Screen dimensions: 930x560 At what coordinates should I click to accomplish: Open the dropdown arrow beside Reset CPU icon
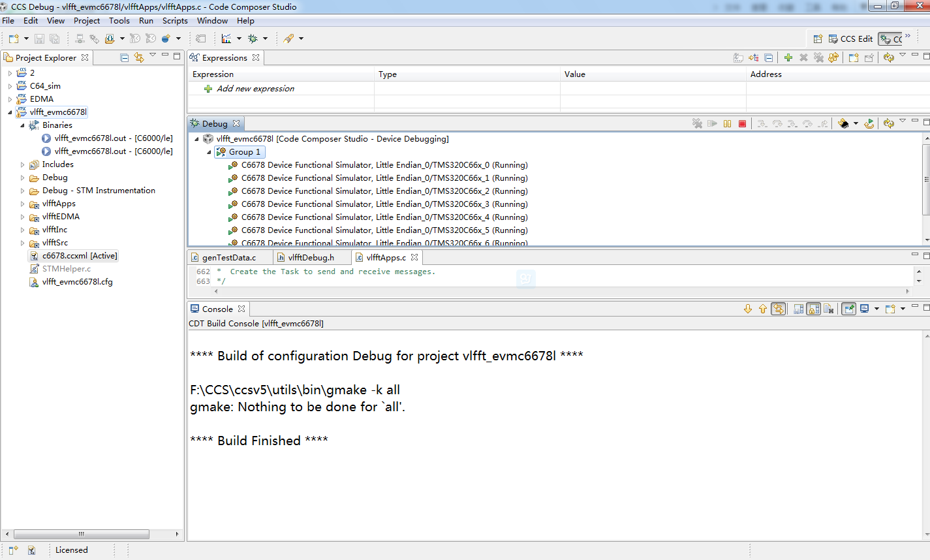pos(856,123)
